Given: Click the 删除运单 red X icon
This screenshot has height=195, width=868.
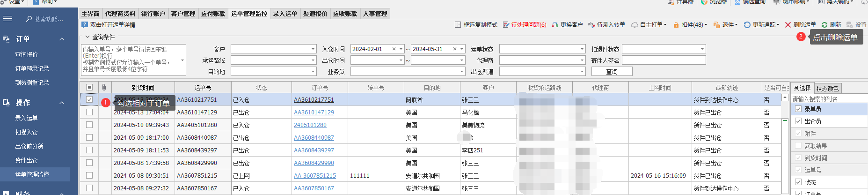Looking at the screenshot, I should [788, 25].
